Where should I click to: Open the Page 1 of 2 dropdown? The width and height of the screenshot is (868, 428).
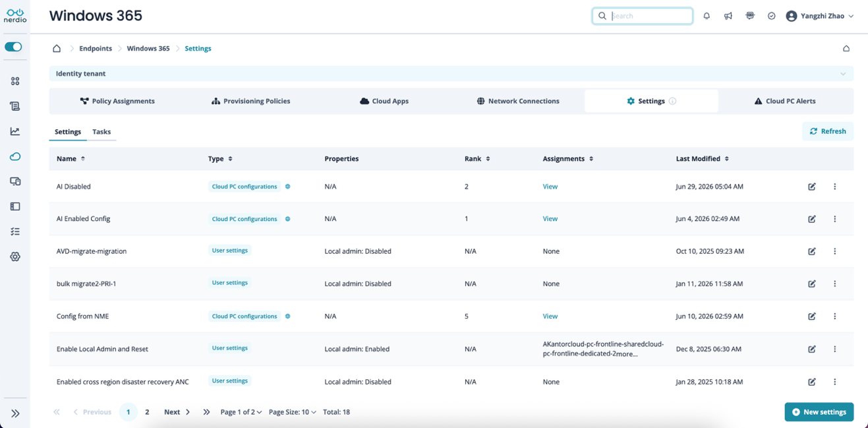click(241, 412)
